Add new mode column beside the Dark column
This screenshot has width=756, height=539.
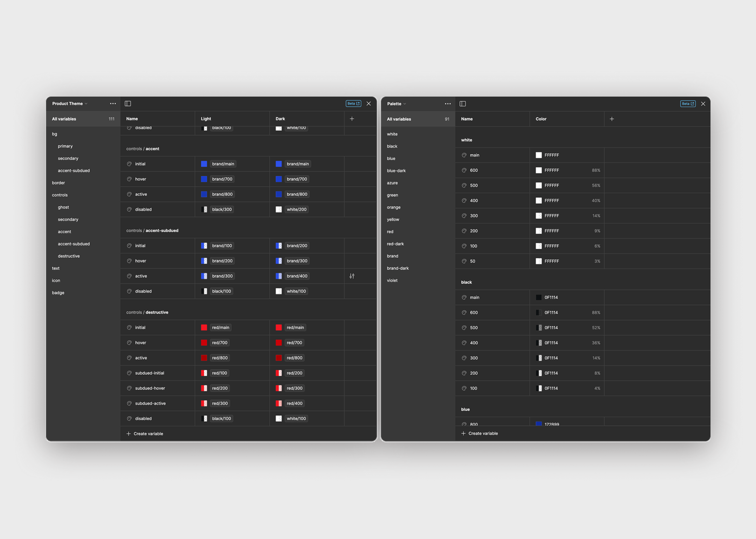pos(352,119)
